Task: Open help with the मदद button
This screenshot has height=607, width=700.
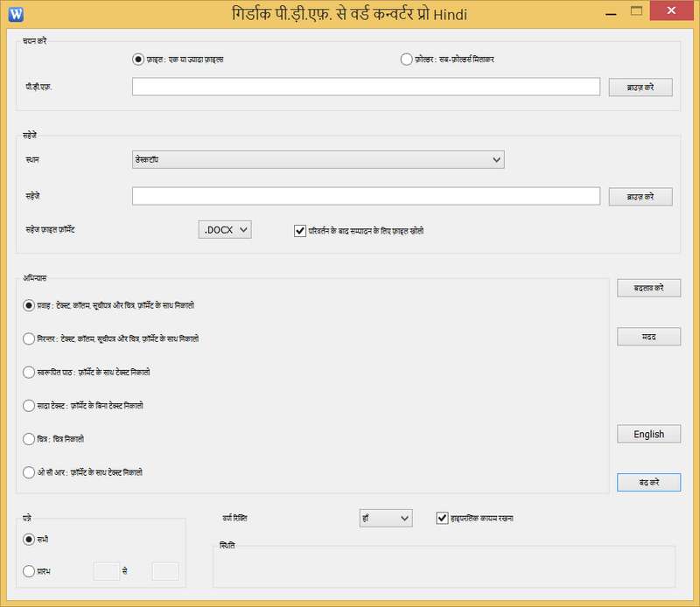Action: click(x=648, y=336)
